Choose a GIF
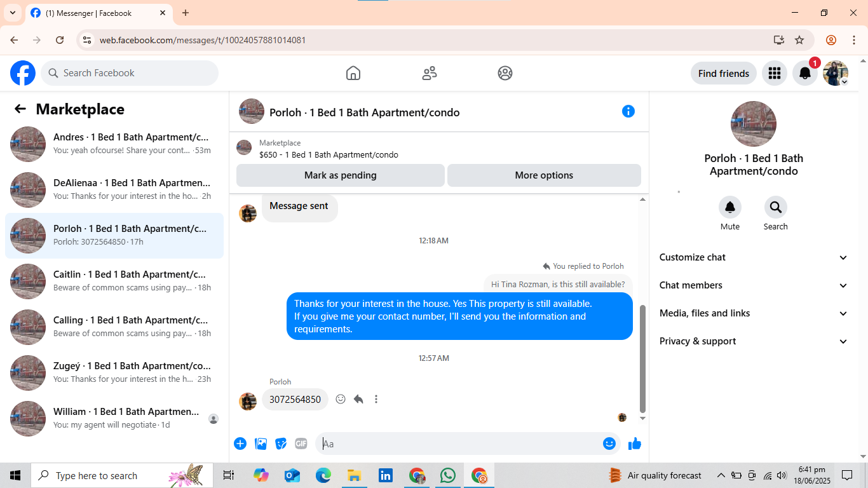This screenshot has height=488, width=868. pos(301,444)
